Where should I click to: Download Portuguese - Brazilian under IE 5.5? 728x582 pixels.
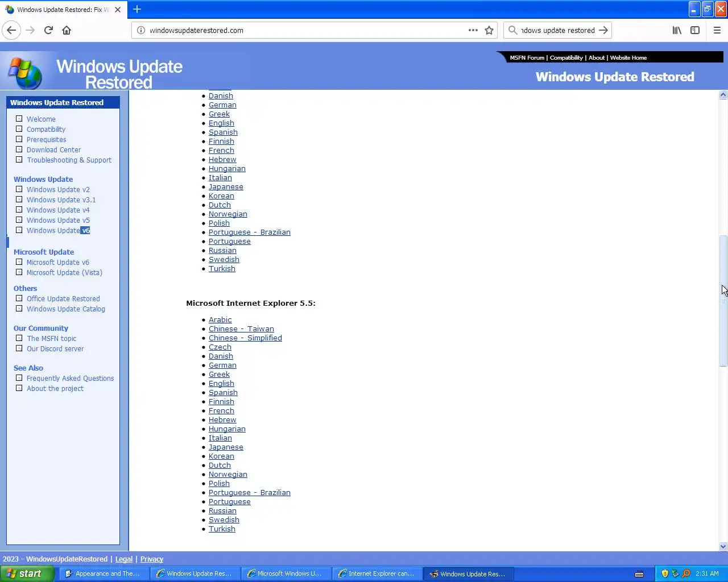(x=250, y=492)
